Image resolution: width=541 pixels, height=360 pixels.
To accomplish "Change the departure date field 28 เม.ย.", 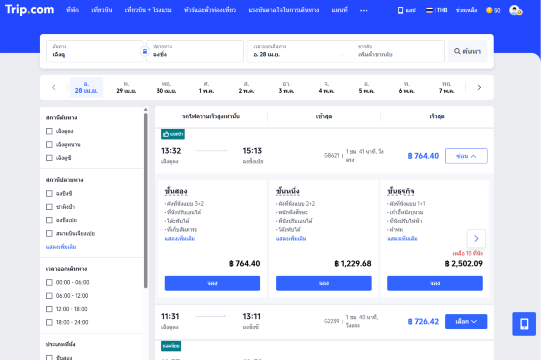I will 297,51.
